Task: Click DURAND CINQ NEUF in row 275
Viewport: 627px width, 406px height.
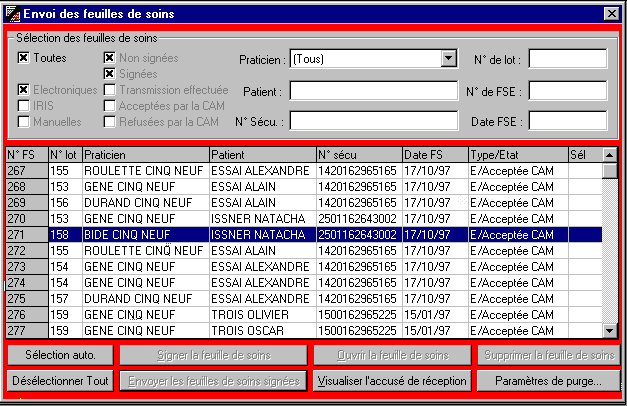Action: 146,299
